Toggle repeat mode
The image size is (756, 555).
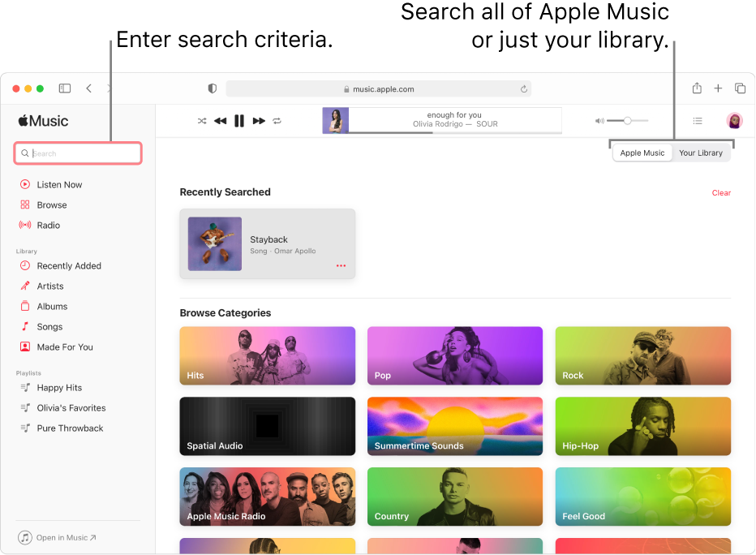pos(277,121)
